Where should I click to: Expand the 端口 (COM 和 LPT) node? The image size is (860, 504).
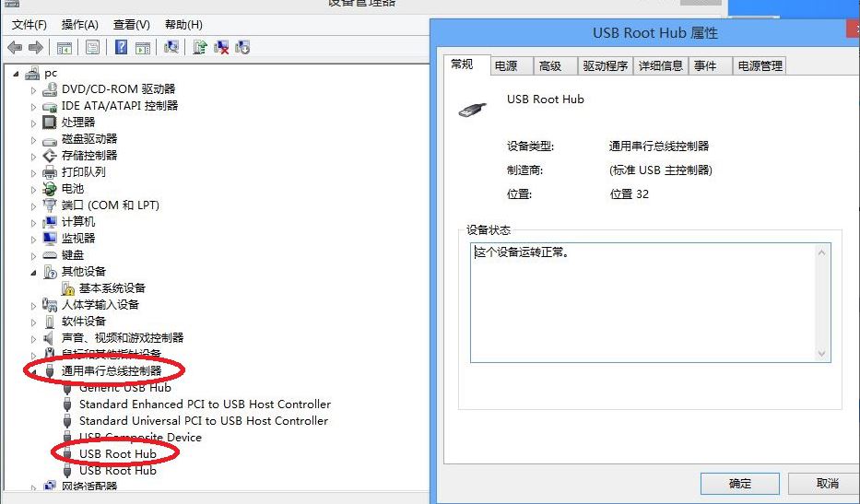[33, 206]
